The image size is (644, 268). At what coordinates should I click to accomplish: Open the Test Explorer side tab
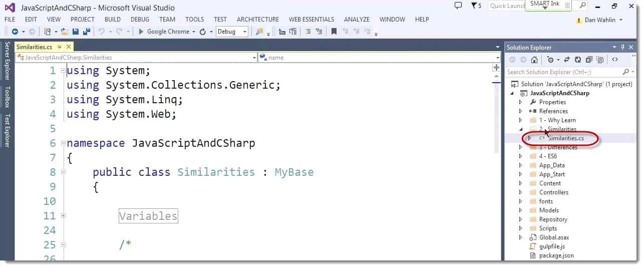tap(7, 130)
